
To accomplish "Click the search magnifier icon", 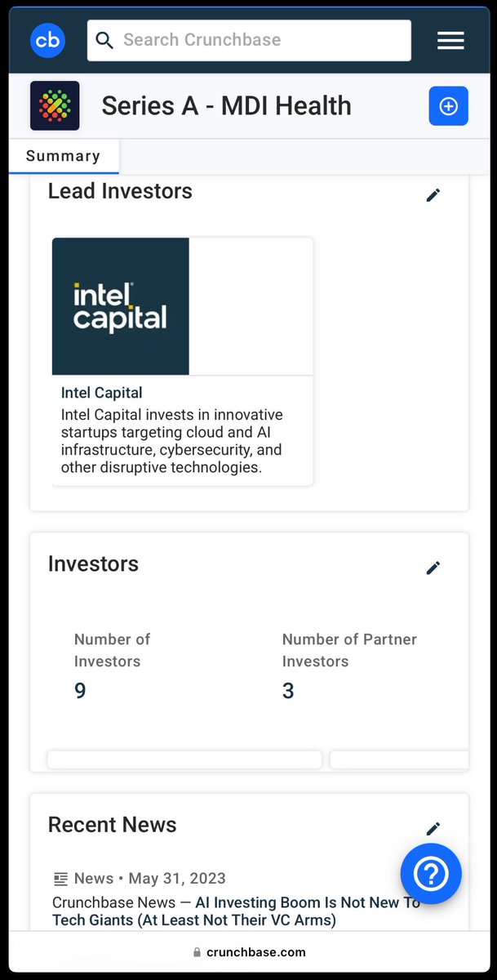I will coord(104,40).
